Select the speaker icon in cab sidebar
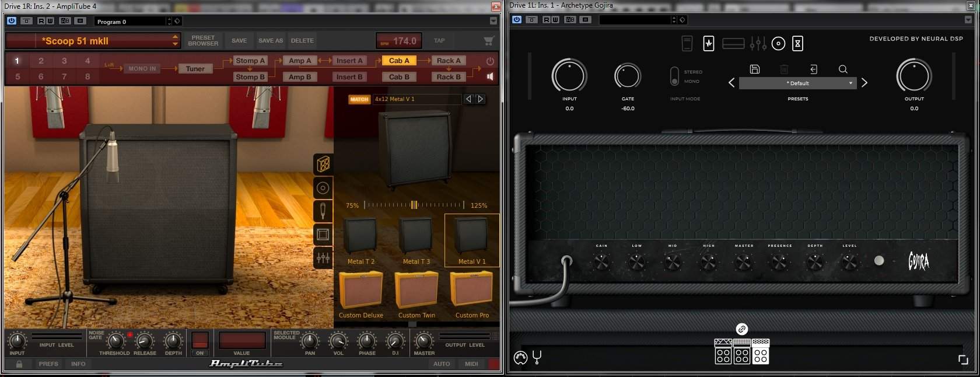Viewport: 980px width, 377px height. point(323,188)
